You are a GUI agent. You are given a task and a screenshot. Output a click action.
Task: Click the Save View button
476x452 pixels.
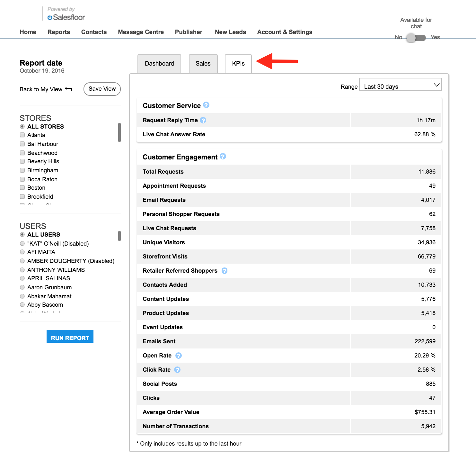coord(102,89)
